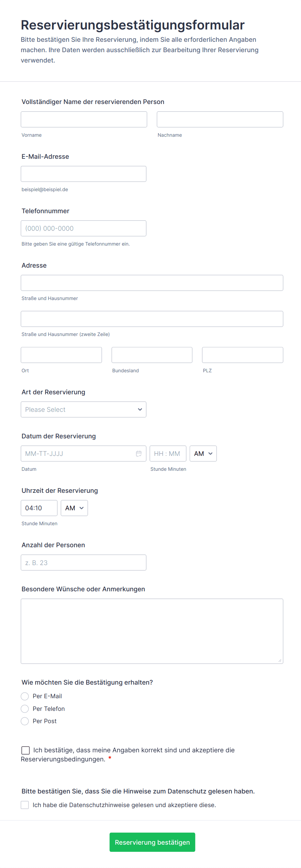Check the Reservierungsbedingungen confirmation checkbox
This screenshot has height=868, width=301.
coord(26,750)
